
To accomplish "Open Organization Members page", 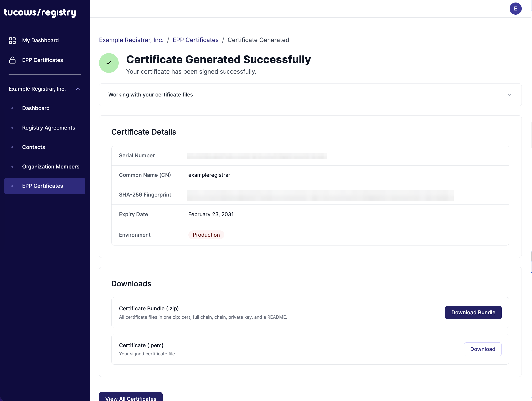I will click(x=51, y=167).
